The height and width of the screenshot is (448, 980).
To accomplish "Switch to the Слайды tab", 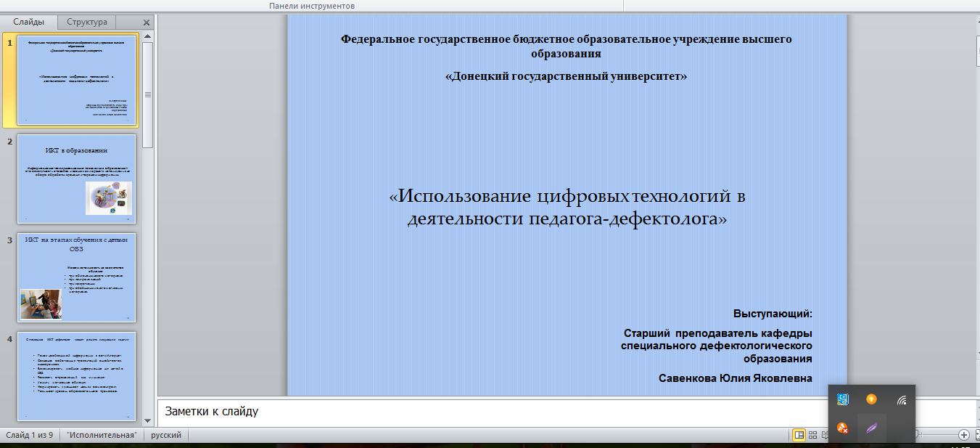I will click(x=28, y=22).
